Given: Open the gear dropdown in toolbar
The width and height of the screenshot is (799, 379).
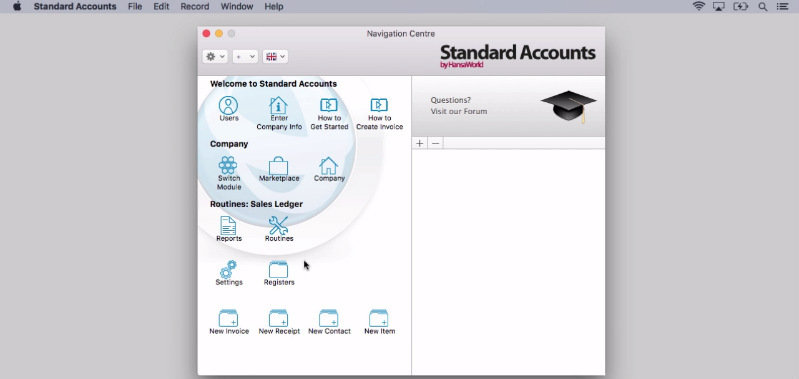Looking at the screenshot, I should click(215, 57).
